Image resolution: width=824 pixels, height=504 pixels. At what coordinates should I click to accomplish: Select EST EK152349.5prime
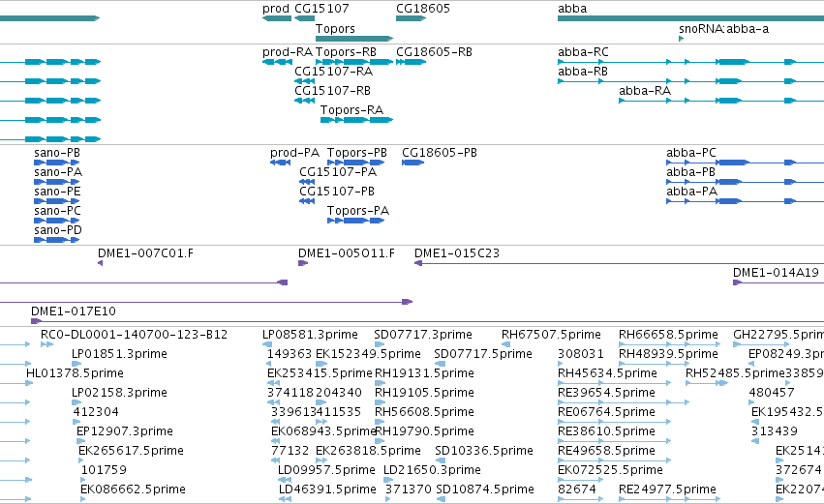[321, 365]
